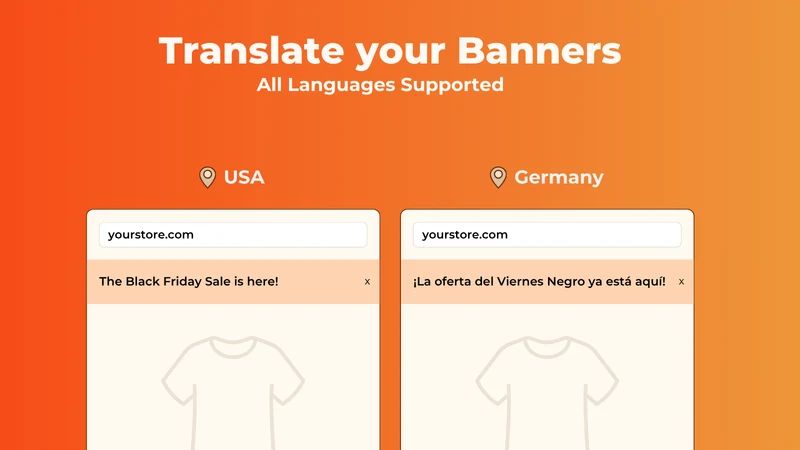800x450 pixels.
Task: Focus the yourstore.com address bar under Germany
Action: click(547, 235)
